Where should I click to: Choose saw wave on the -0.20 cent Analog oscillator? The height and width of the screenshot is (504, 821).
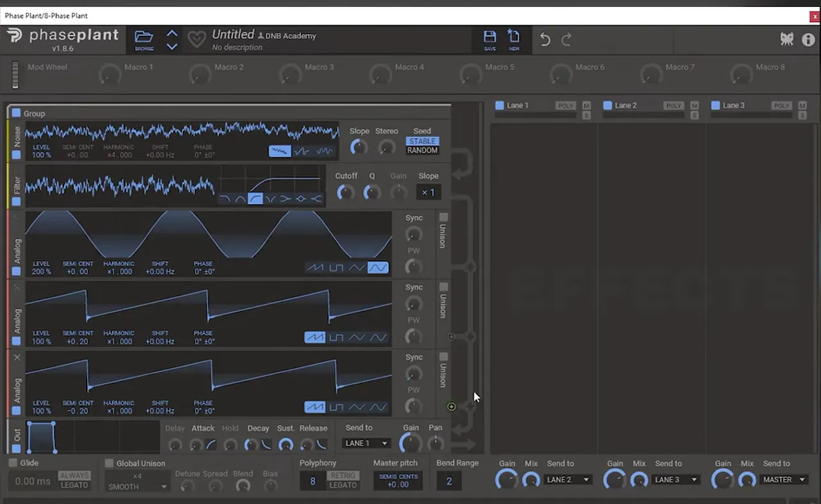[315, 407]
